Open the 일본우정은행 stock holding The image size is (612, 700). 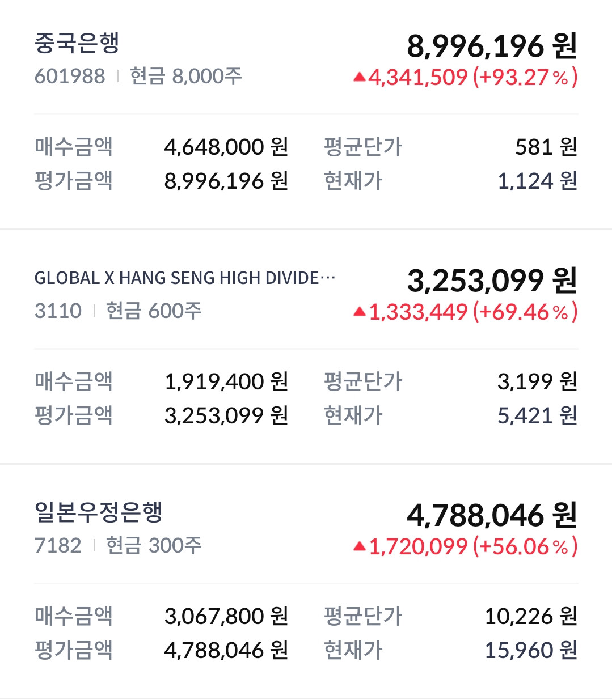99,512
